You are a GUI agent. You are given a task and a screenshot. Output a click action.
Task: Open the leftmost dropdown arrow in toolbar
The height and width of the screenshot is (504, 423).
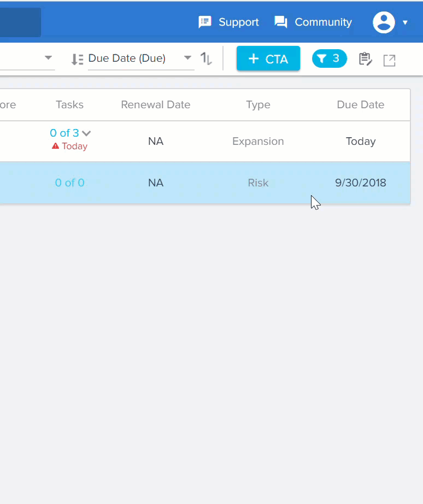[48, 58]
